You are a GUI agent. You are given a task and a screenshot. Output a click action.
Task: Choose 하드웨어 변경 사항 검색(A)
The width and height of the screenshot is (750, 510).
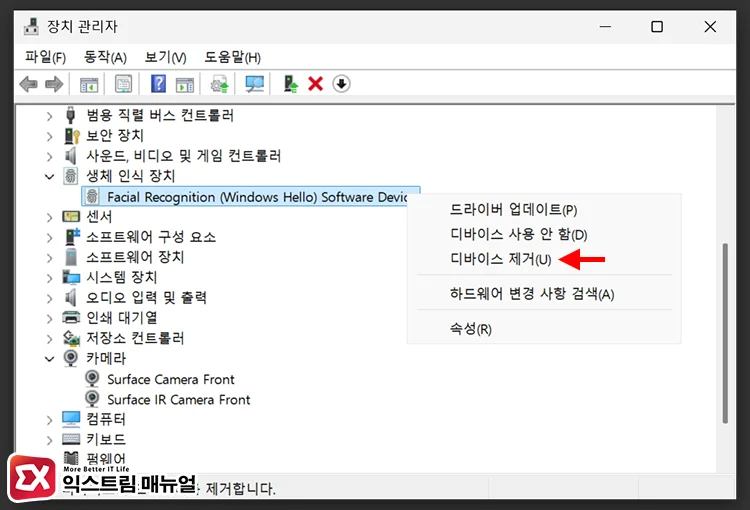click(544, 294)
